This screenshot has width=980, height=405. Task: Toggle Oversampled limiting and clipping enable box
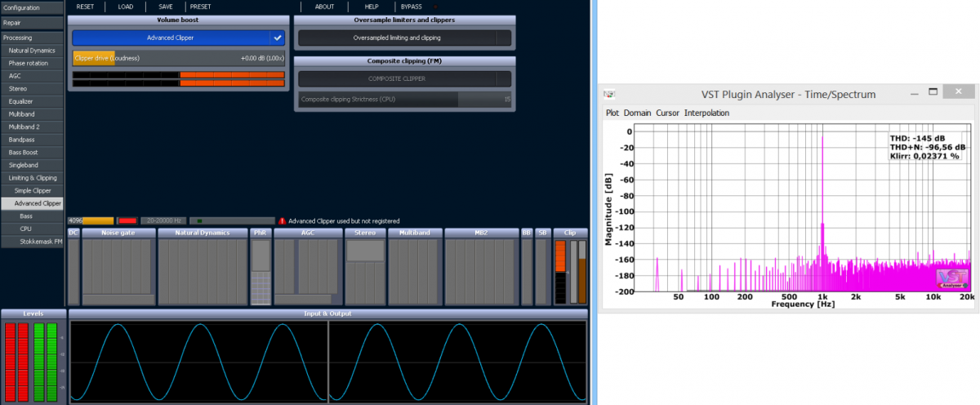502,38
